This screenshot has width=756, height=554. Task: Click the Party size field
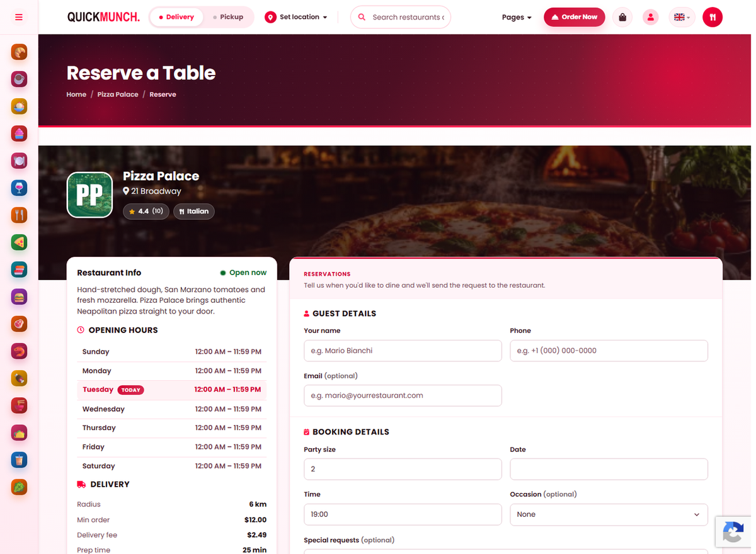tap(403, 469)
